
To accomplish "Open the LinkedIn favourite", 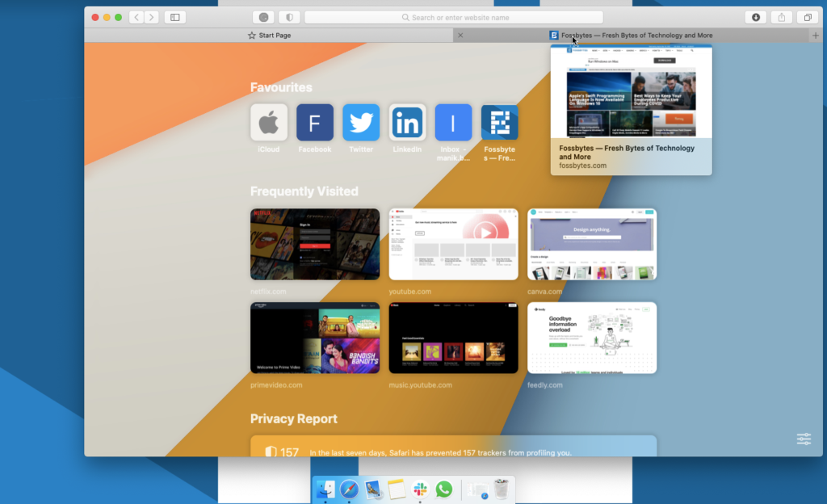I will coord(407,122).
